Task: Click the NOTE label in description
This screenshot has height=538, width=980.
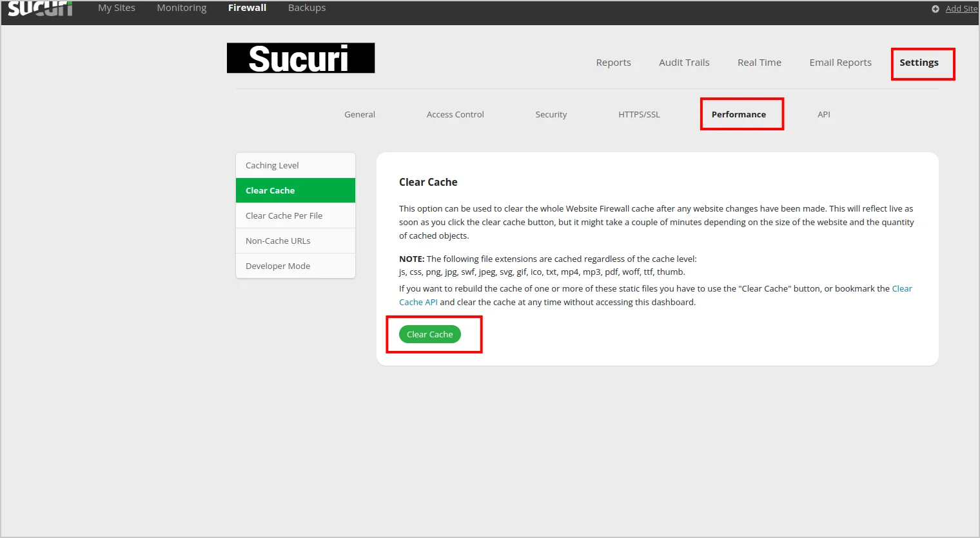Action: (411, 259)
